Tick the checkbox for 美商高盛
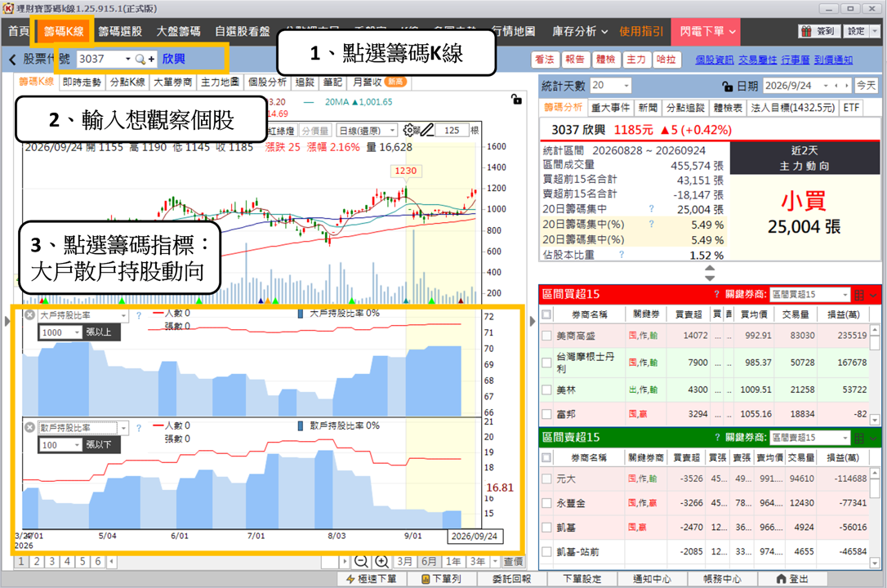Screen dimensions: 887x588 [x=546, y=336]
